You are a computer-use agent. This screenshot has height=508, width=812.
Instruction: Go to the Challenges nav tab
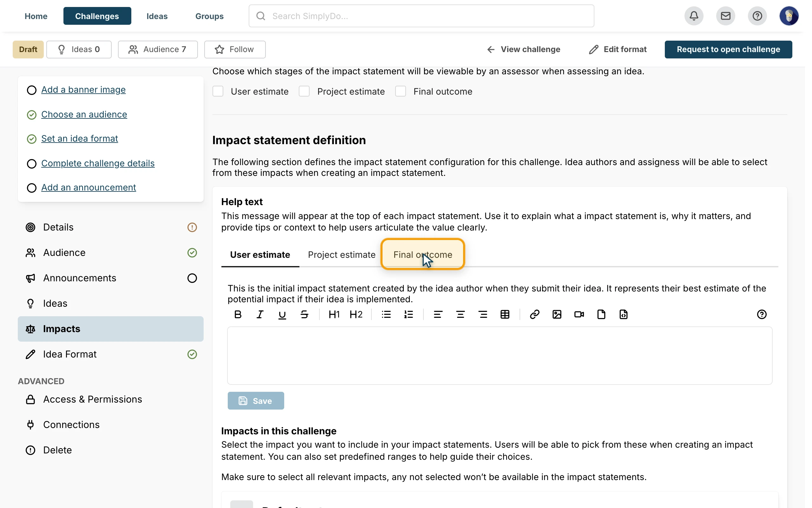click(97, 16)
